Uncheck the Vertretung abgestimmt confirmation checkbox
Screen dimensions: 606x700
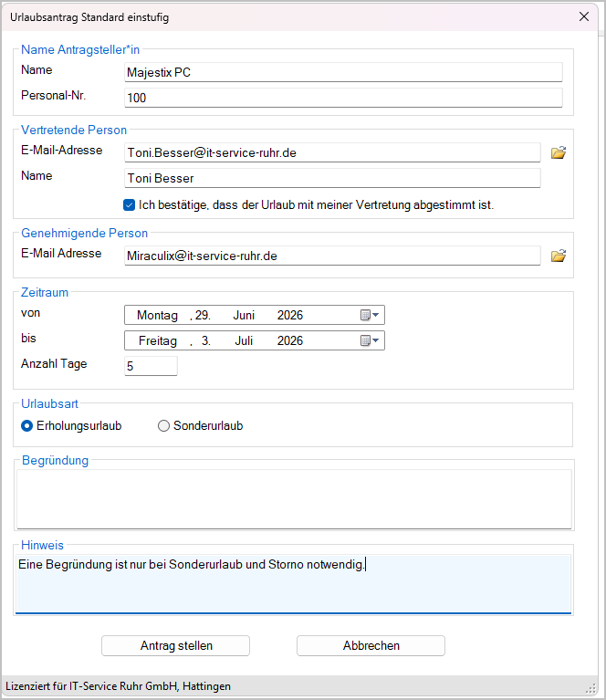[129, 205]
